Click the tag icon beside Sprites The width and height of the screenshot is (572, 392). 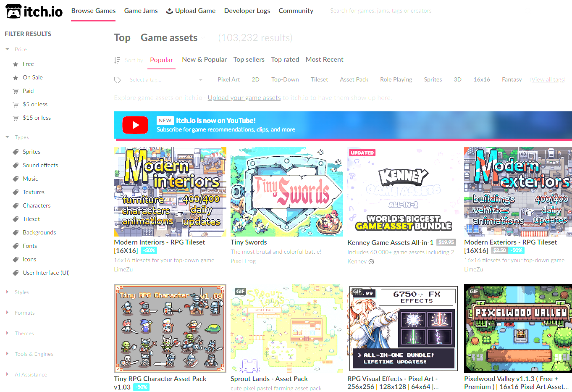click(x=16, y=152)
